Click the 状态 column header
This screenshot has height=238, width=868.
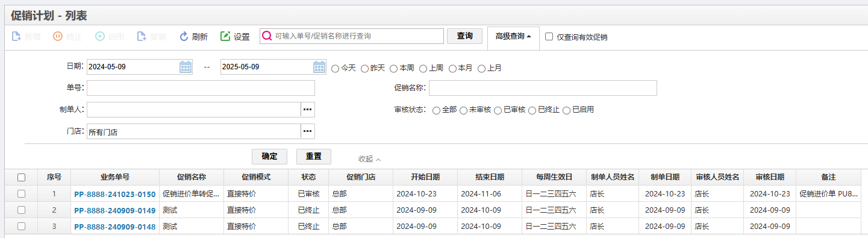(x=308, y=177)
